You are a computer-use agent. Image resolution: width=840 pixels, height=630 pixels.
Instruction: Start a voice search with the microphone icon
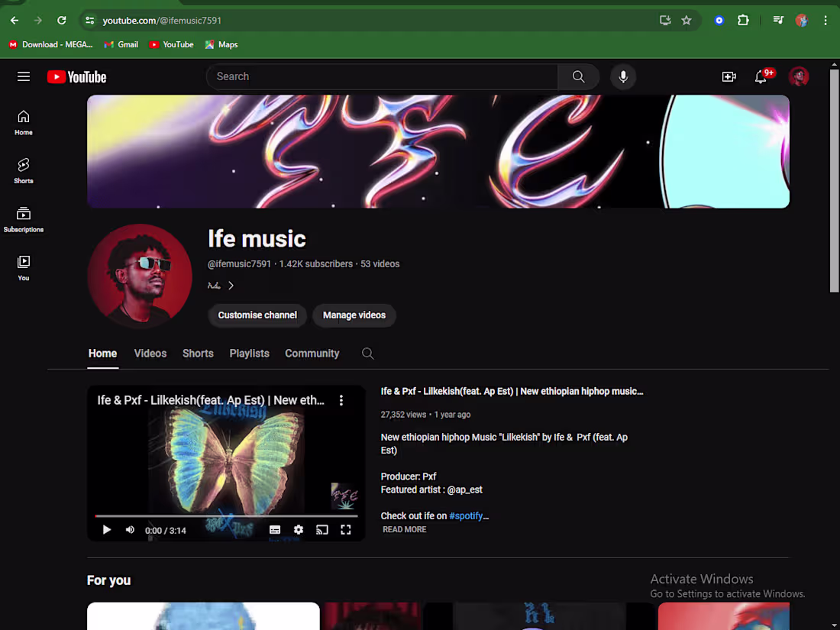[623, 76]
